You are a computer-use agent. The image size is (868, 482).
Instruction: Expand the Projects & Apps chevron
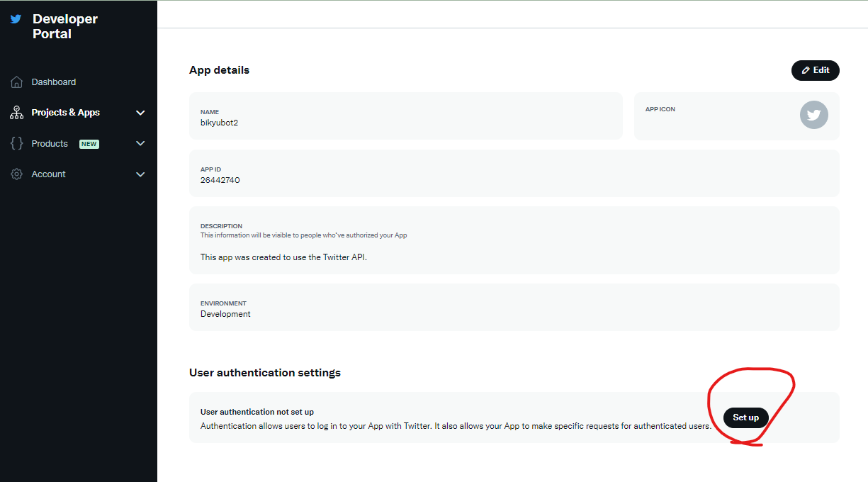pyautogui.click(x=140, y=113)
